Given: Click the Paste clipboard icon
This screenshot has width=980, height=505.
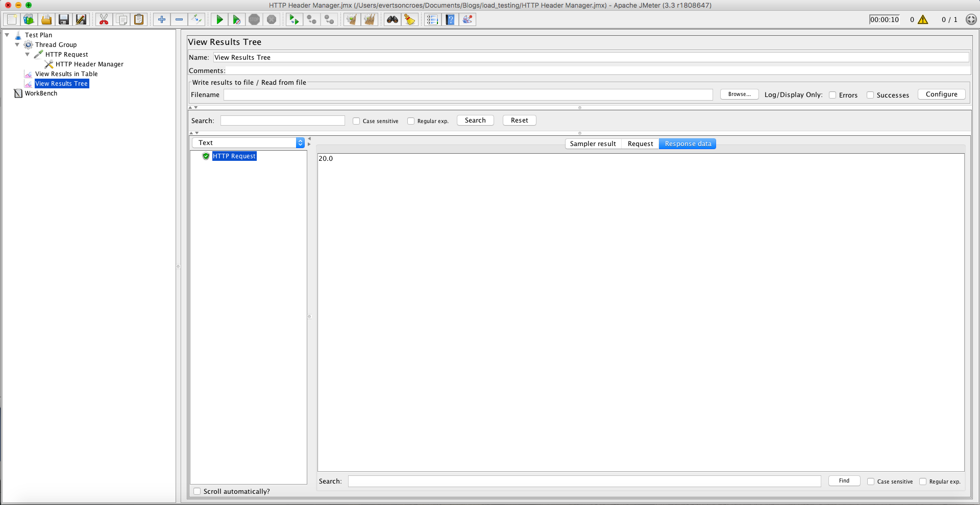Looking at the screenshot, I should tap(139, 19).
